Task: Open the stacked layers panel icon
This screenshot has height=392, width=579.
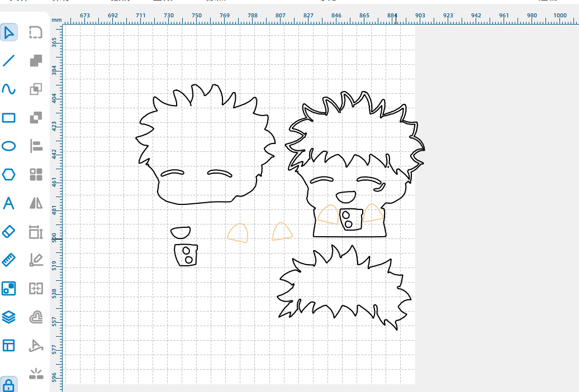Action: point(9,317)
